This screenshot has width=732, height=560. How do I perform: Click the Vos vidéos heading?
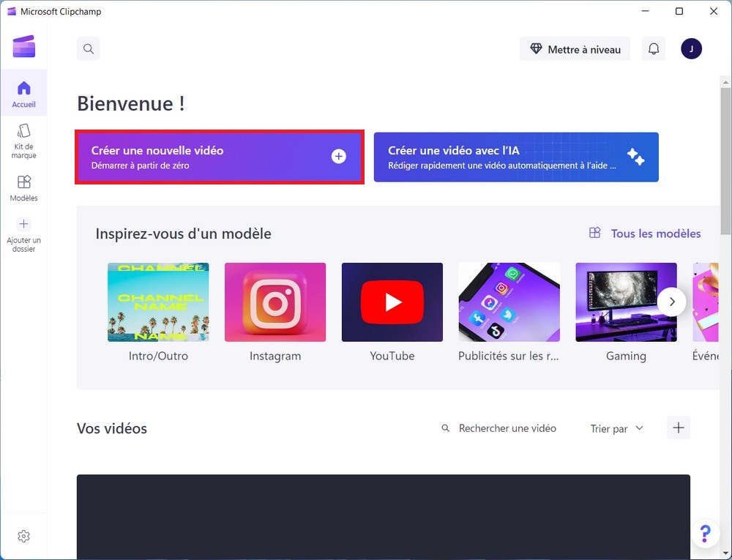pos(112,428)
